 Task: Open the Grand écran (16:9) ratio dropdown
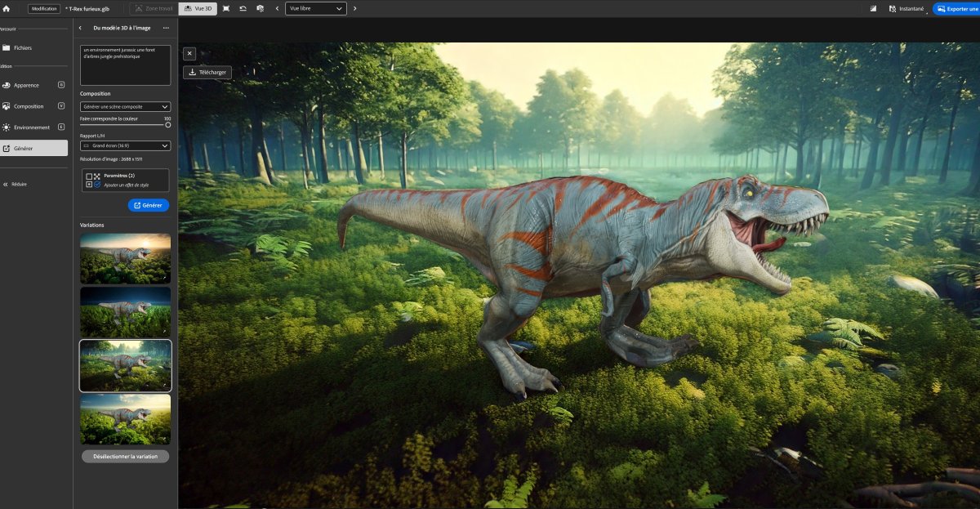click(x=125, y=145)
